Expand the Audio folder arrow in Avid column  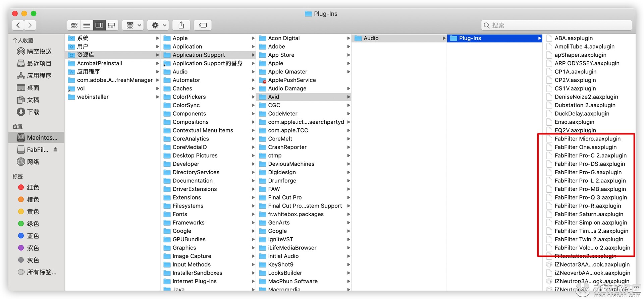click(x=444, y=38)
